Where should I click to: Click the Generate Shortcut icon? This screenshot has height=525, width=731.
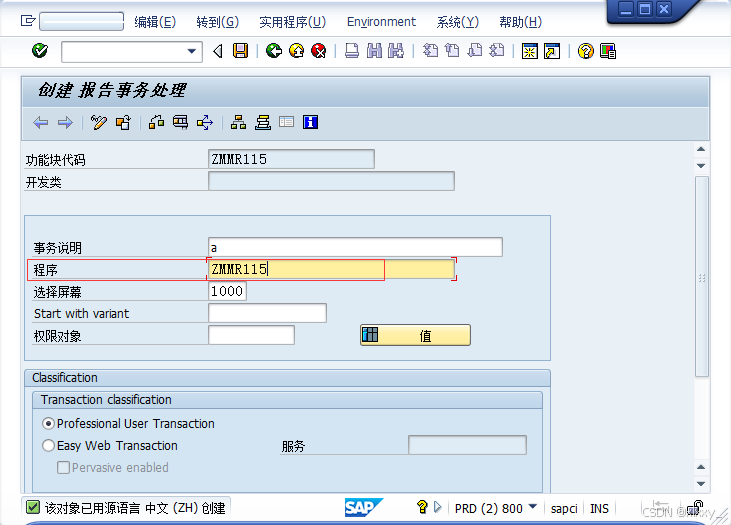click(x=552, y=51)
